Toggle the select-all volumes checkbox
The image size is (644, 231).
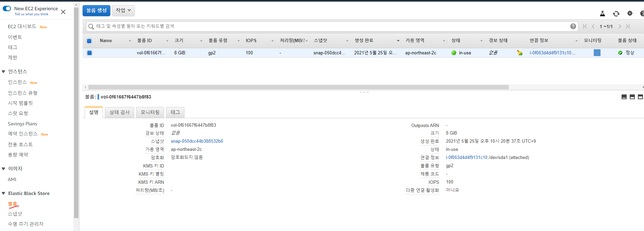(89, 41)
